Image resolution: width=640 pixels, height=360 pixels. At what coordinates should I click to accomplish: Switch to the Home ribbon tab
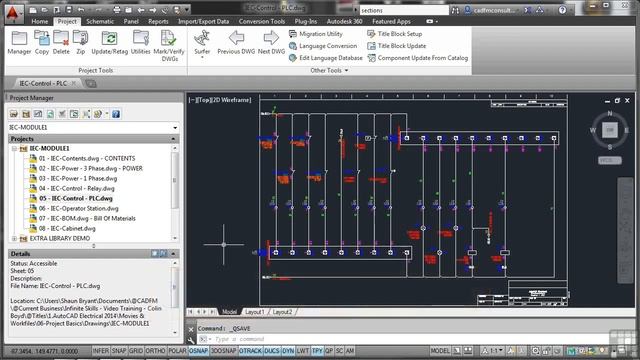coord(40,21)
